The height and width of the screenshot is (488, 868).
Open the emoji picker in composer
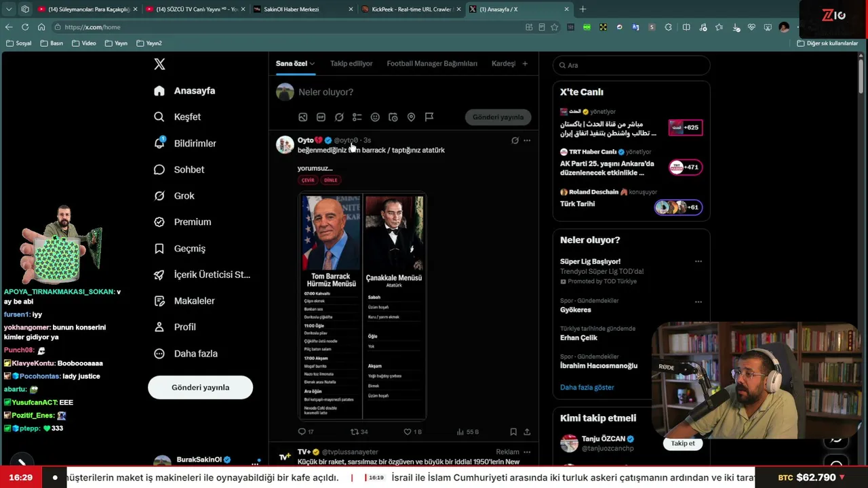pos(375,117)
